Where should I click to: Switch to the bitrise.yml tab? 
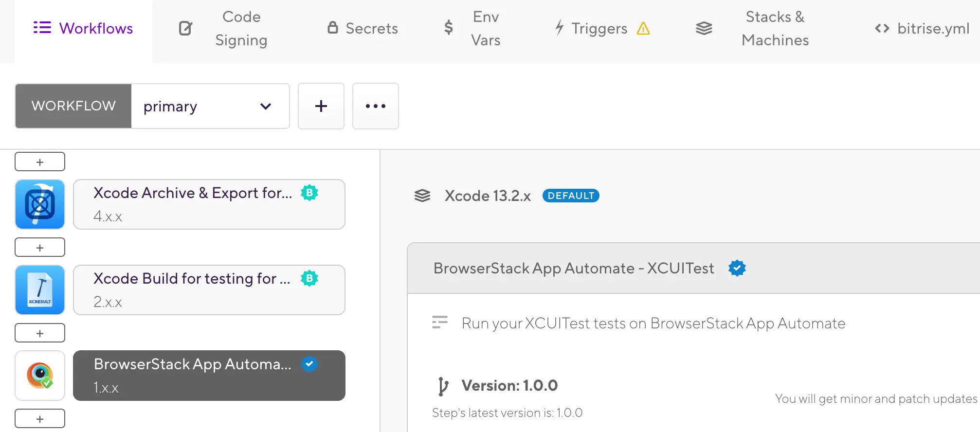(922, 29)
